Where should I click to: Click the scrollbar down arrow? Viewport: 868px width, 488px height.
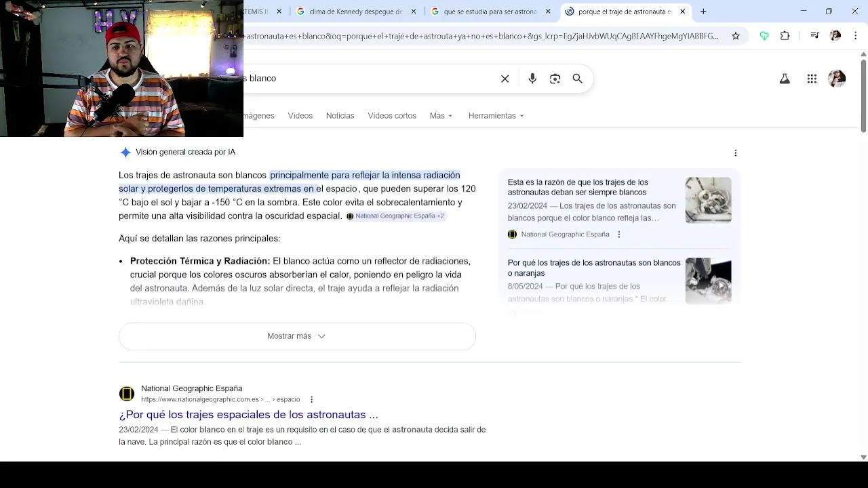863,457
